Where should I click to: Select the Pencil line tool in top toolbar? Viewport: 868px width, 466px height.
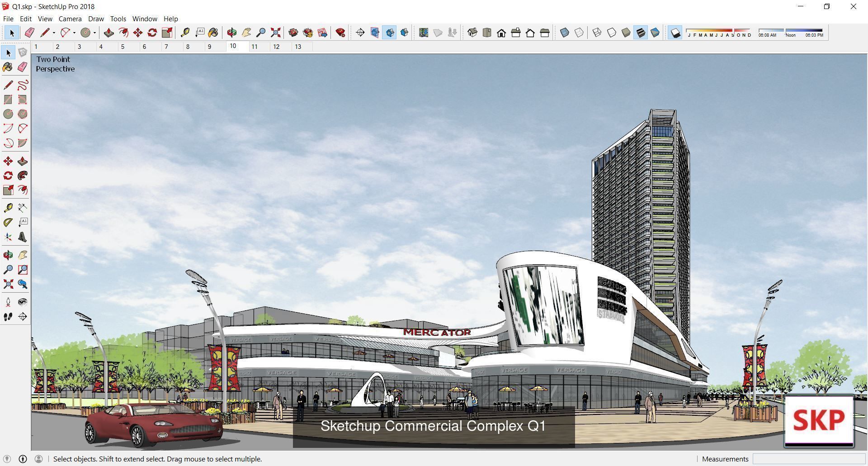(44, 33)
